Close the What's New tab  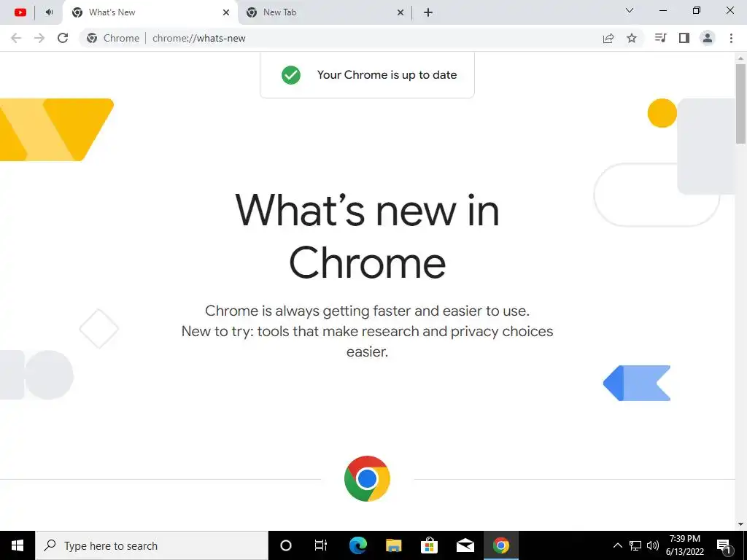226,12
